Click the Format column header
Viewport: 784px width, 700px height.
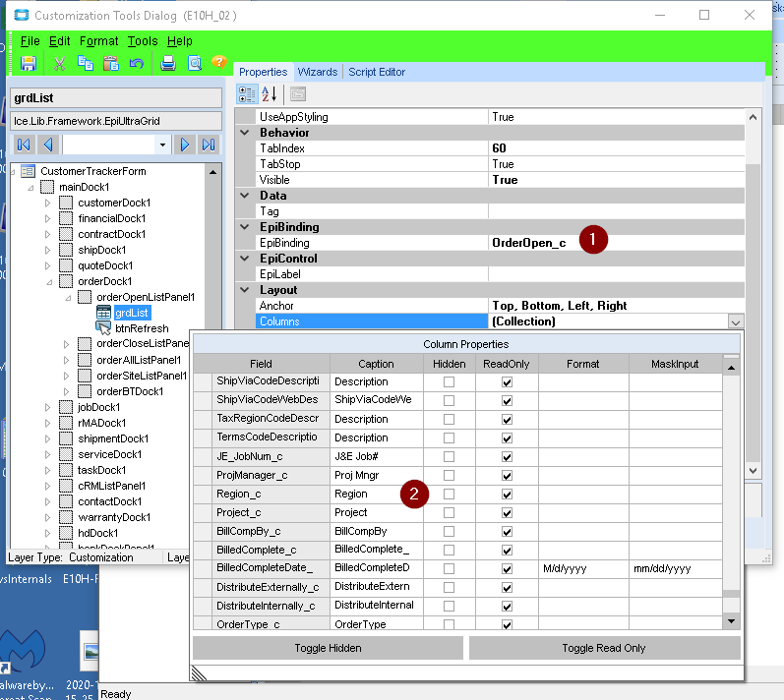[583, 364]
